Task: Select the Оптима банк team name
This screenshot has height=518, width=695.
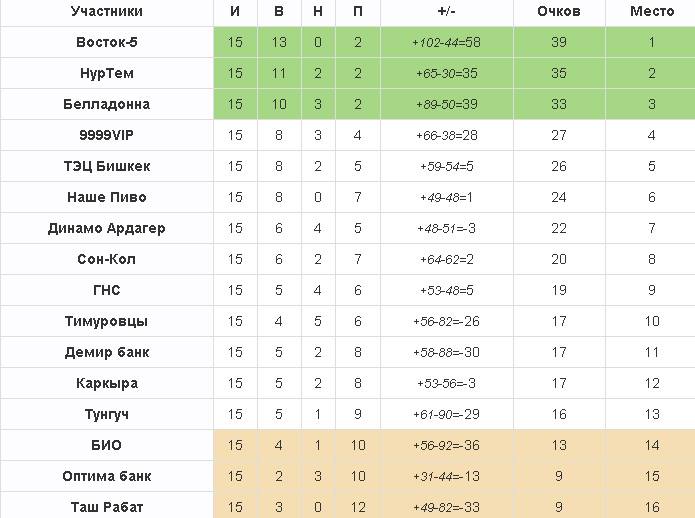Action: pyautogui.click(x=106, y=476)
